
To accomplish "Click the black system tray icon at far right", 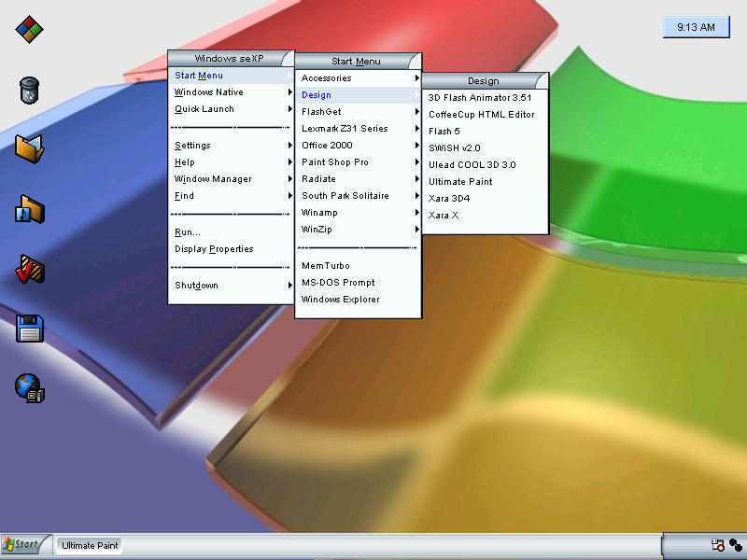I will (x=736, y=545).
